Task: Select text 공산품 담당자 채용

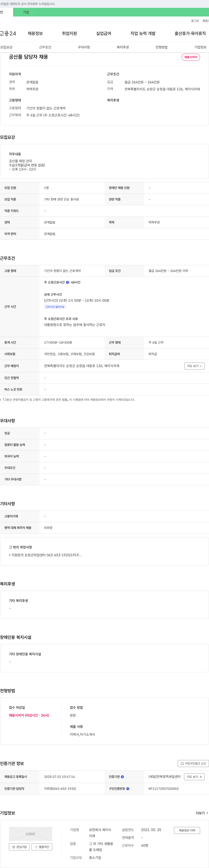Action: [x=28, y=57]
